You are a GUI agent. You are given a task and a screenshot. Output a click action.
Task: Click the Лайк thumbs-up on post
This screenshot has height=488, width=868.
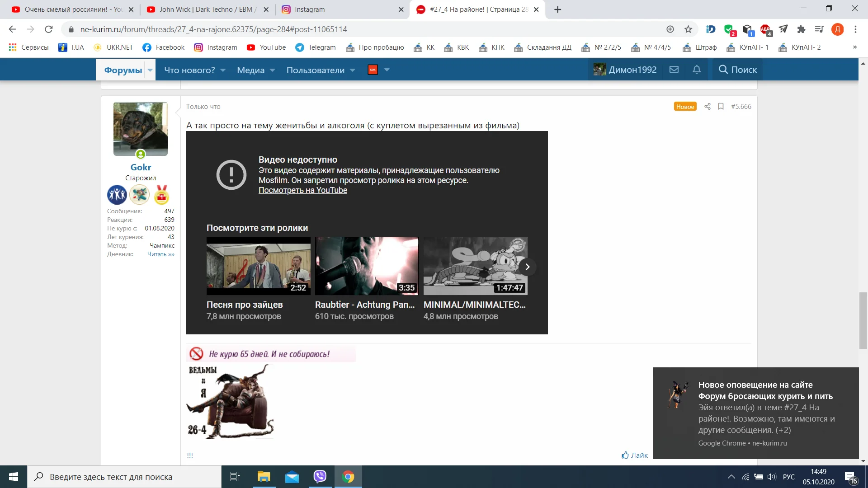click(x=635, y=455)
